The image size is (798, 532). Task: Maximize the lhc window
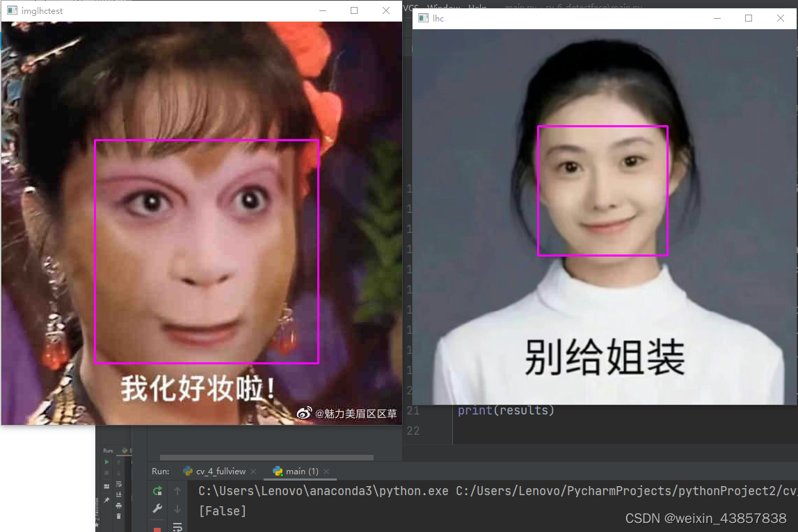[x=749, y=18]
